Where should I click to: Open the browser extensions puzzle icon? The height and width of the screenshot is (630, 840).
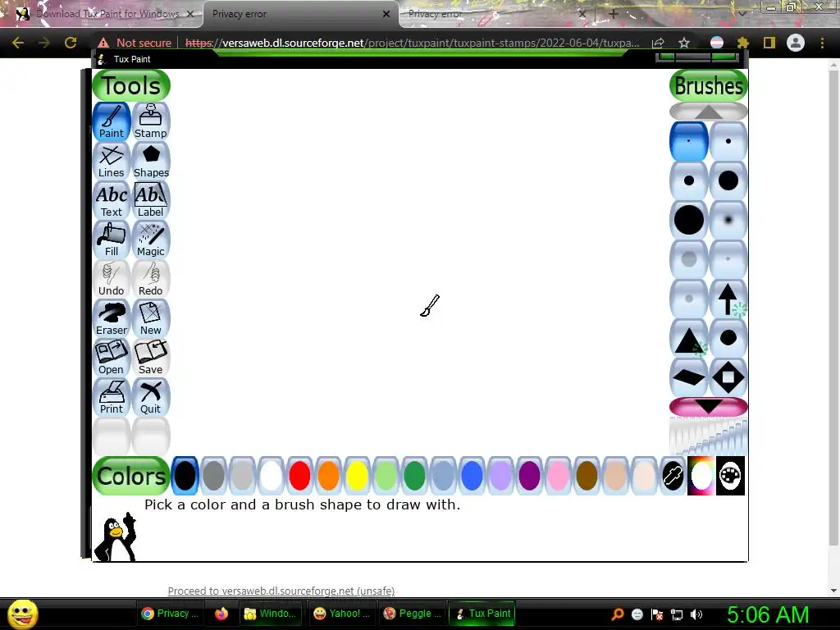click(x=743, y=43)
